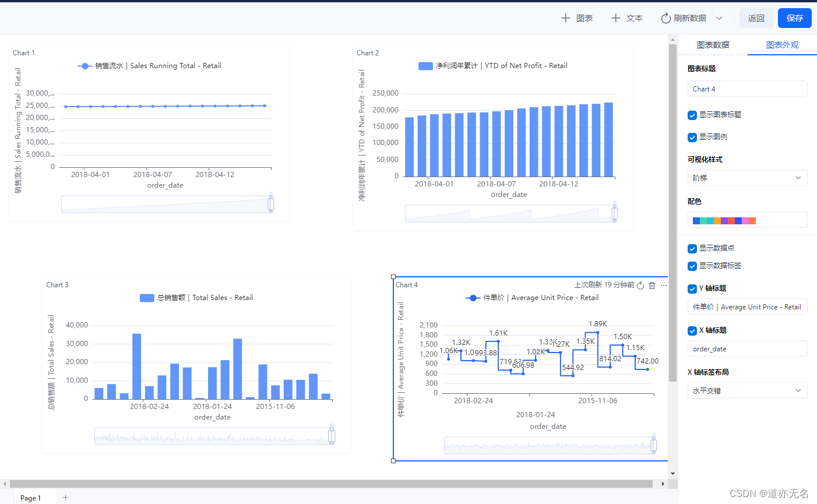The image size is (817, 504).
Task: Uncheck 显示图表标题 checkbox
Action: pyautogui.click(x=692, y=115)
